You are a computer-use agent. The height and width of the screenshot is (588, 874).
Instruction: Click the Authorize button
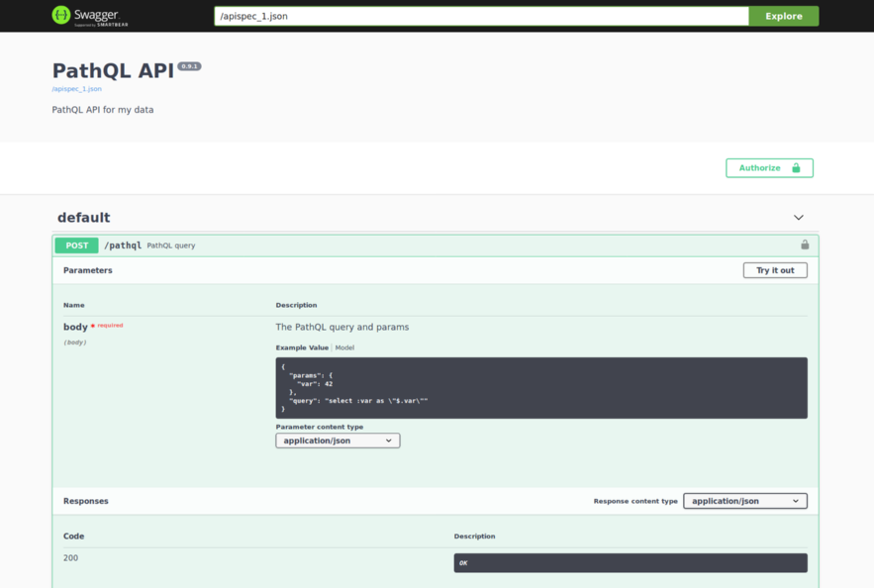coord(769,167)
